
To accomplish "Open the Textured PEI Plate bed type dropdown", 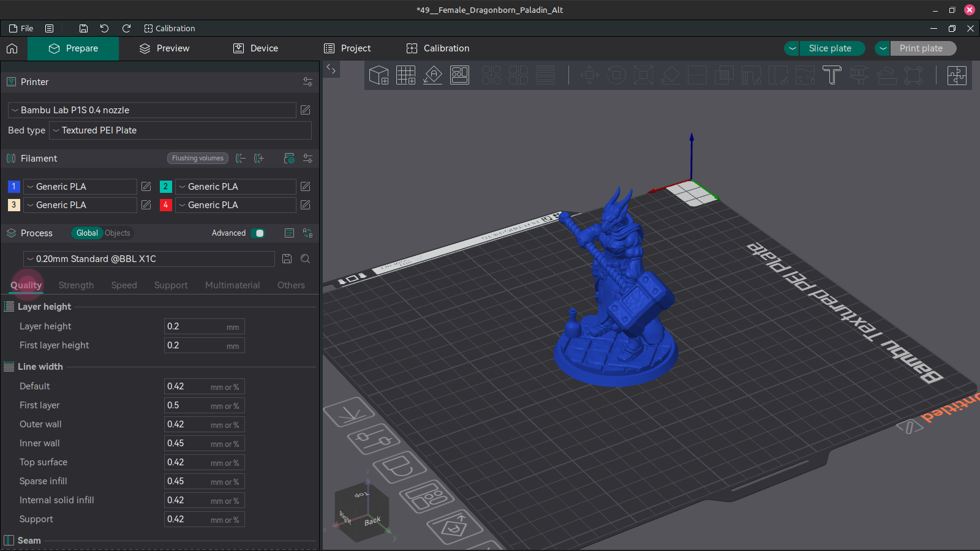I will pos(180,130).
